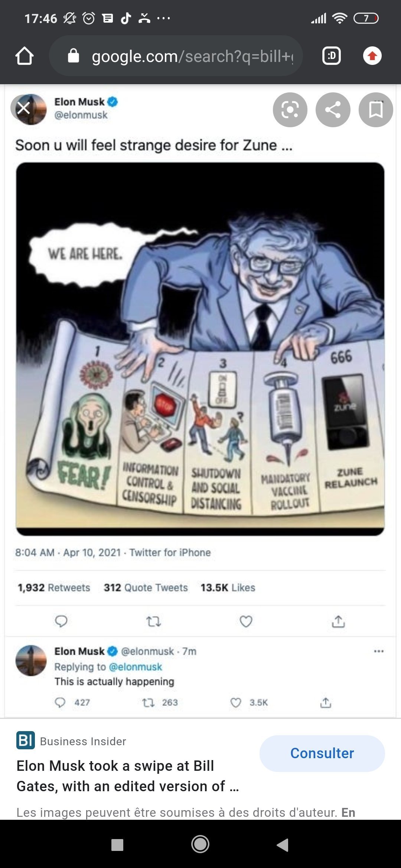Tap the heart like icon under the tweet
The height and width of the screenshot is (868, 401).
246,621
